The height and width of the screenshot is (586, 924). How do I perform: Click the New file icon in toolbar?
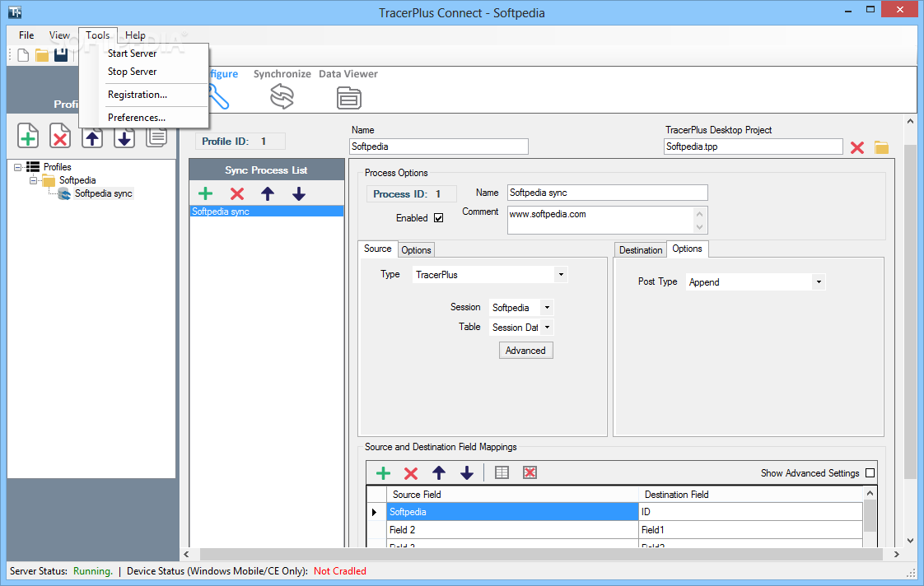coord(23,55)
